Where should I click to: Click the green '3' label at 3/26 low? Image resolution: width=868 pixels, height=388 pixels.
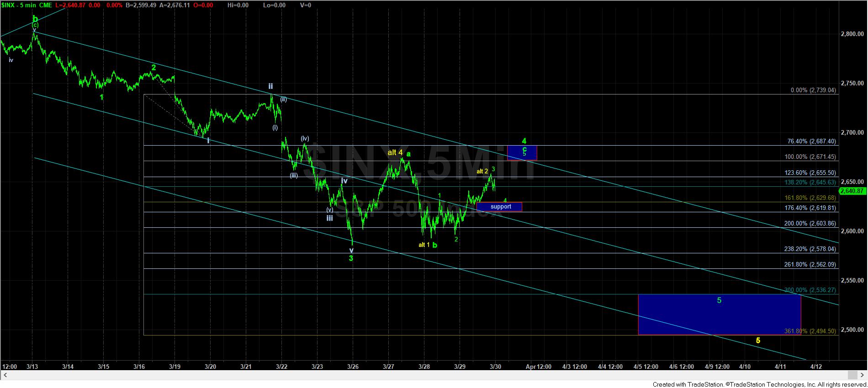coord(351,258)
